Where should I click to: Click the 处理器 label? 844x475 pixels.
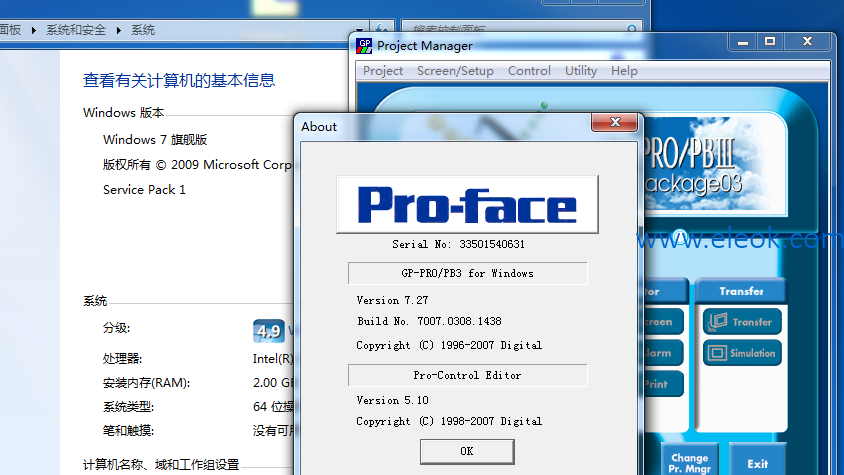coord(122,359)
